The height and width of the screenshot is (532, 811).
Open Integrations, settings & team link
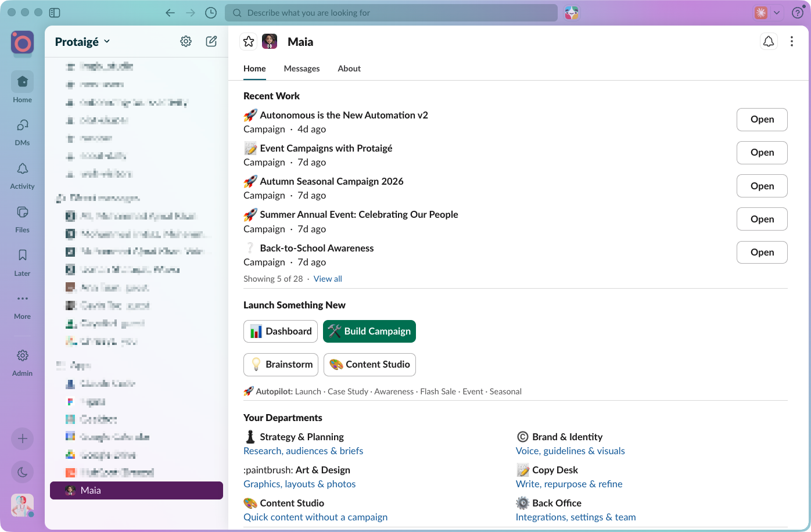(576, 517)
